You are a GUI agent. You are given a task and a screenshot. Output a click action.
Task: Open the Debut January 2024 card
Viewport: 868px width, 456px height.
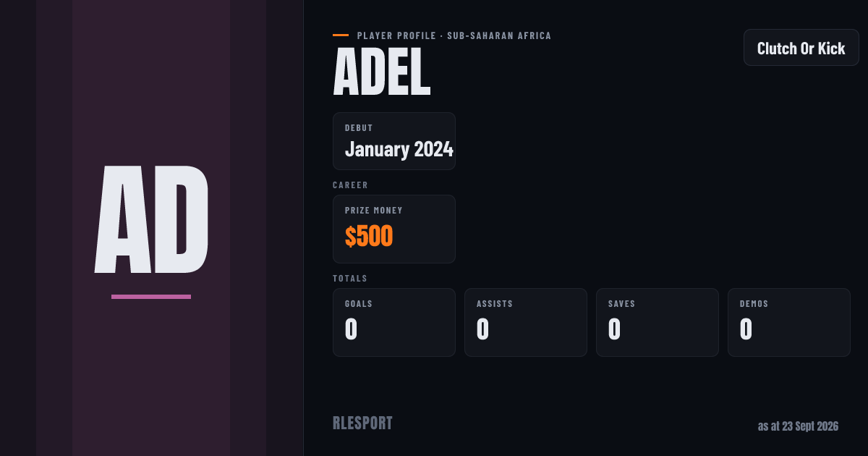tap(394, 141)
